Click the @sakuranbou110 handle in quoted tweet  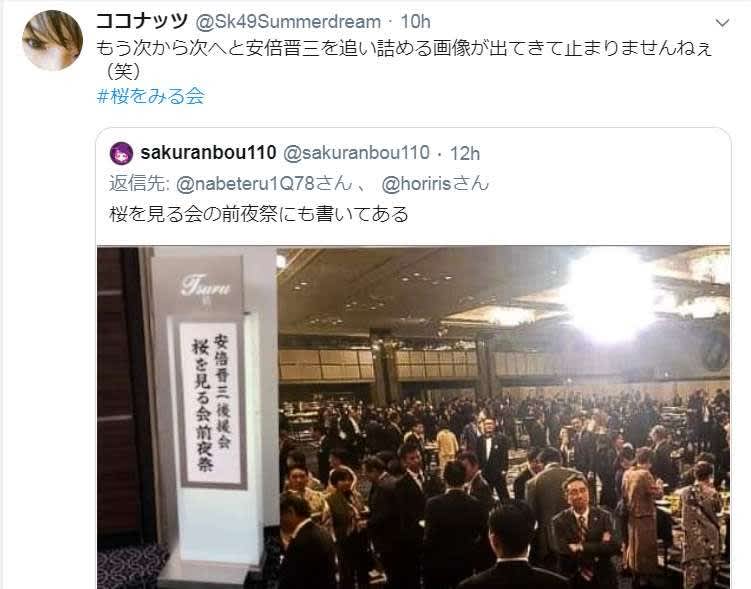point(357,153)
